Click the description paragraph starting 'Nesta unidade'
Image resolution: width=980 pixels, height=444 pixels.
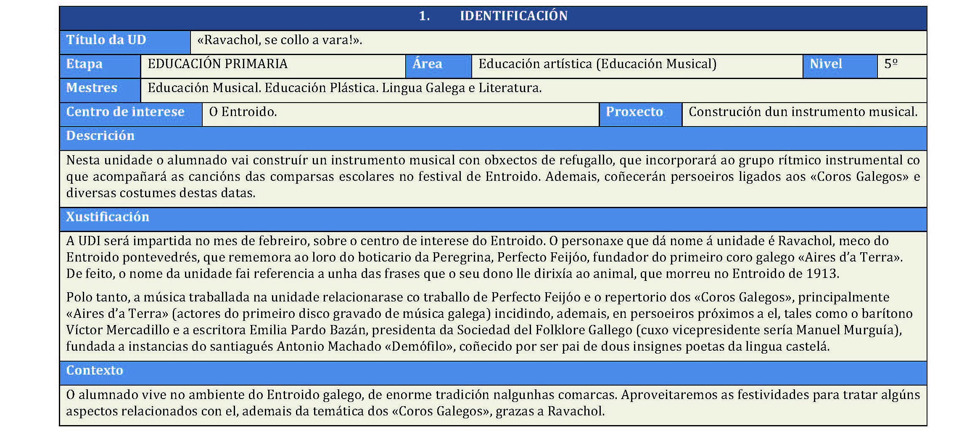click(x=493, y=177)
